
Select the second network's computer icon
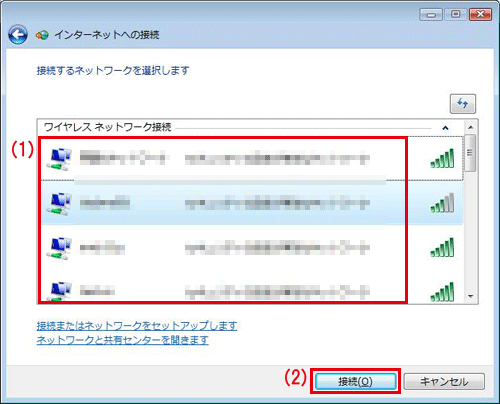tap(59, 204)
